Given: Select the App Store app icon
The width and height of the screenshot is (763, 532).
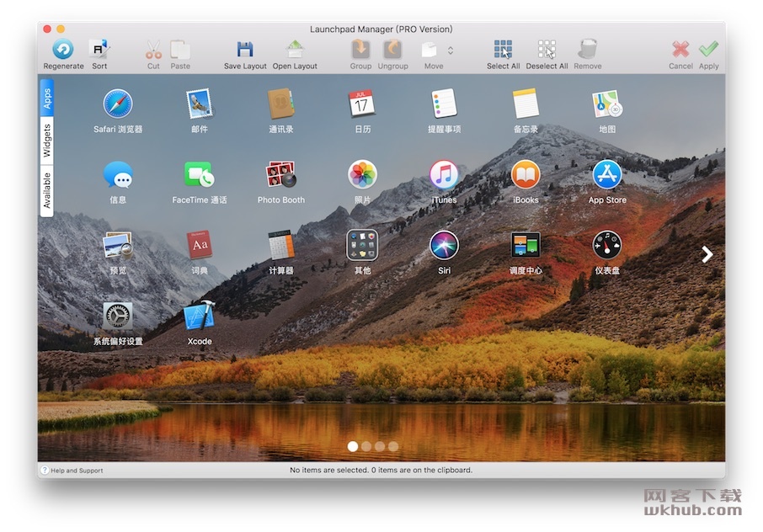Looking at the screenshot, I should (x=607, y=174).
